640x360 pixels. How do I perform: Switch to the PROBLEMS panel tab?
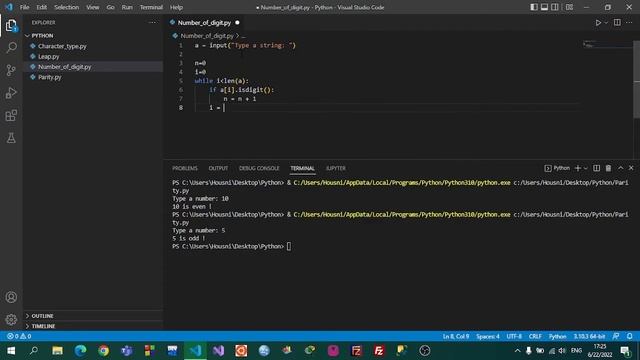[185, 168]
